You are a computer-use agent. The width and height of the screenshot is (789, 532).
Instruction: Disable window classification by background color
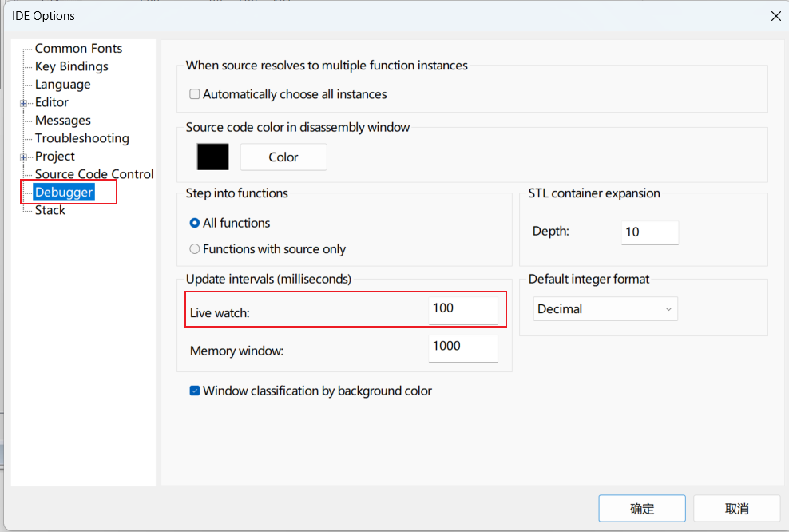pos(194,391)
